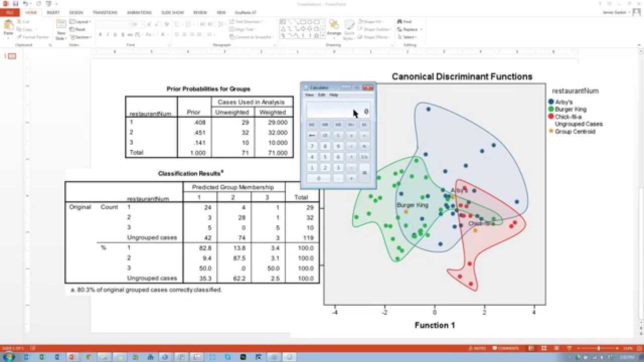This screenshot has width=644, height=362.
Task: Click the Convert to SmartArt icon
Action: pyautogui.click(x=231, y=37)
